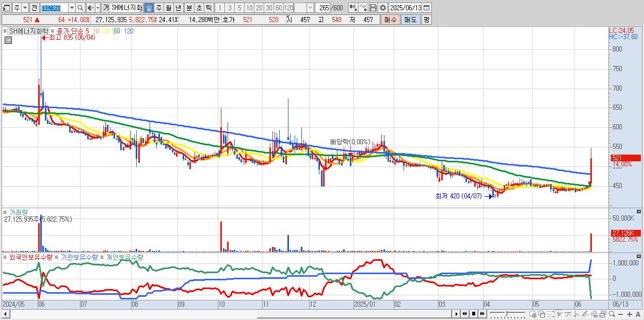Select the 분 minute period button

189,8
